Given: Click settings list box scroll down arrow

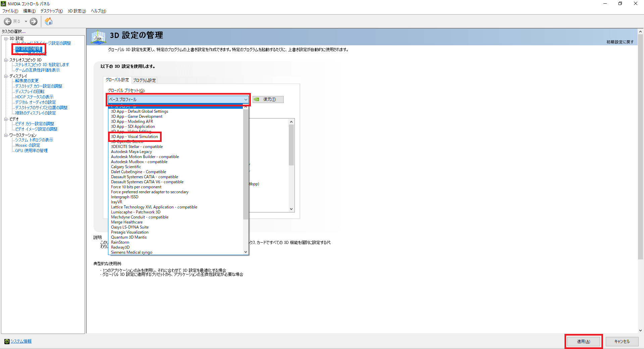Looking at the screenshot, I should (x=291, y=209).
